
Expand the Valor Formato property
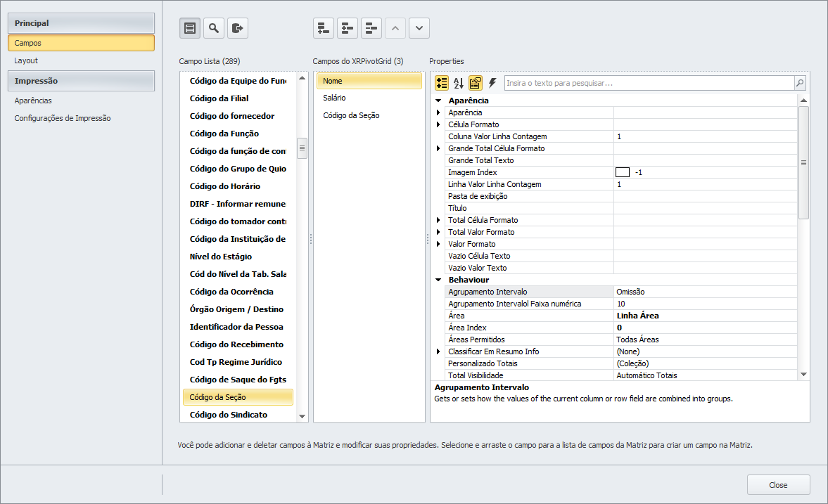(438, 244)
